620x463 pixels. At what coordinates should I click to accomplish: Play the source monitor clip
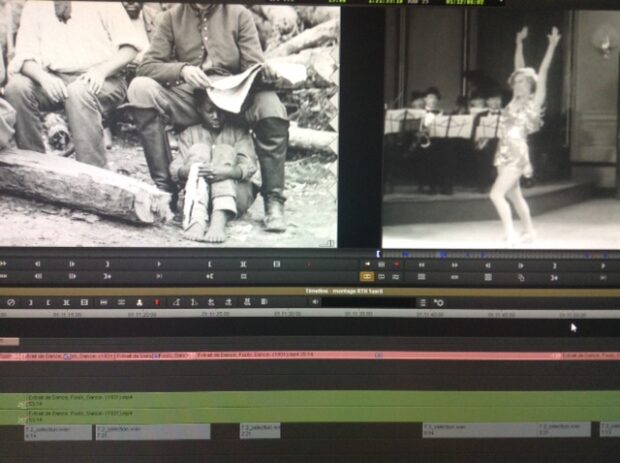pyautogui.click(x=159, y=264)
